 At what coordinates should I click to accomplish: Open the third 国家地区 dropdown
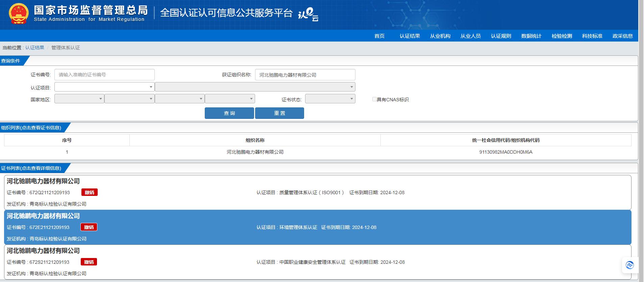[x=179, y=99]
